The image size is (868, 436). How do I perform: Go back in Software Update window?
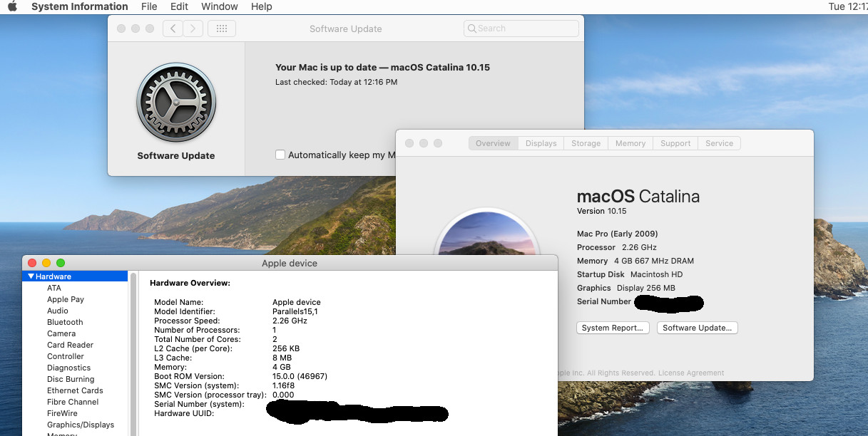(173, 28)
